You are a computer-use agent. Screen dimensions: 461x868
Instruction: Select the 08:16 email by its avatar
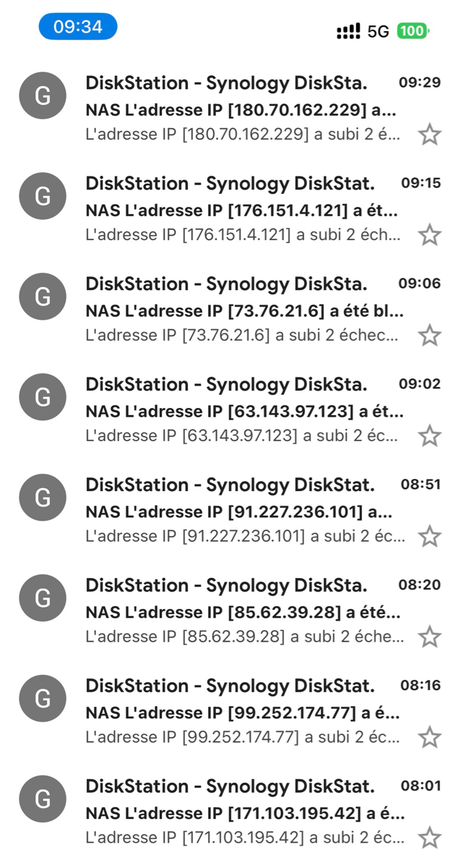click(43, 699)
